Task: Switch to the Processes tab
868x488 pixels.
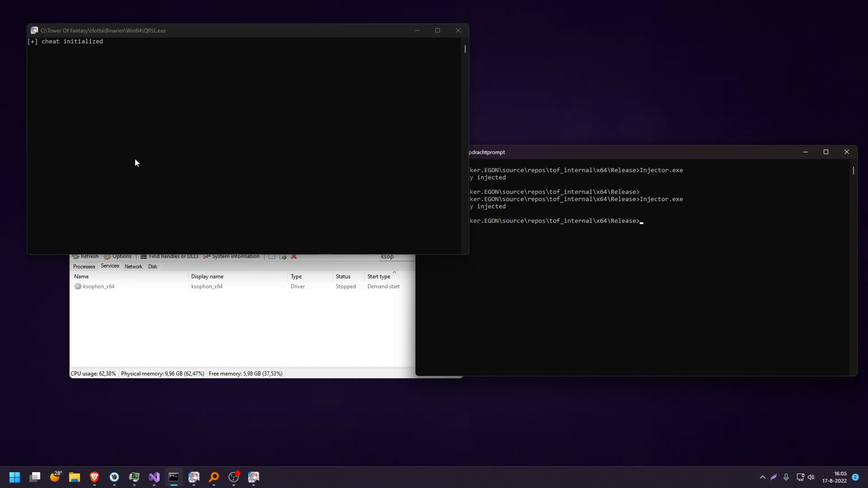Action: click(84, 267)
